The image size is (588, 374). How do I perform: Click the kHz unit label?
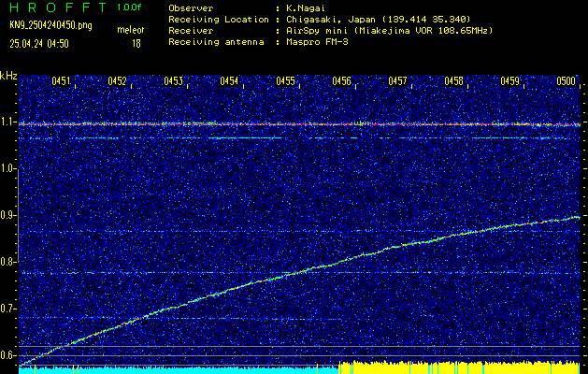pos(8,76)
